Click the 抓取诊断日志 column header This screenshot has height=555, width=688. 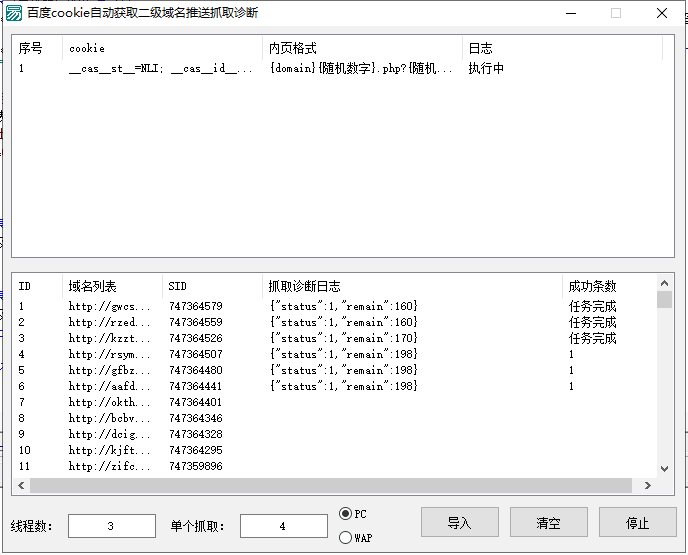coord(412,286)
